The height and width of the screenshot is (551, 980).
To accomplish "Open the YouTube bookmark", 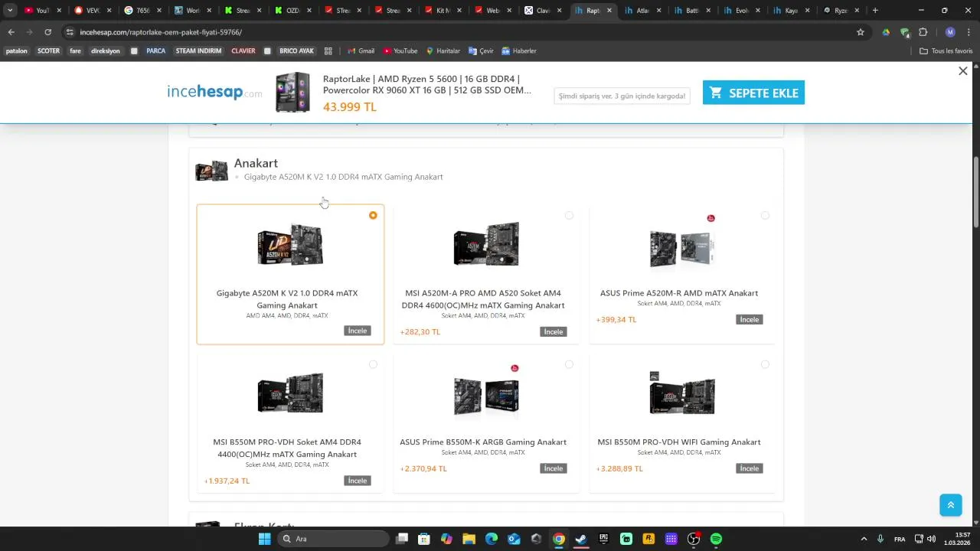I will tap(400, 51).
